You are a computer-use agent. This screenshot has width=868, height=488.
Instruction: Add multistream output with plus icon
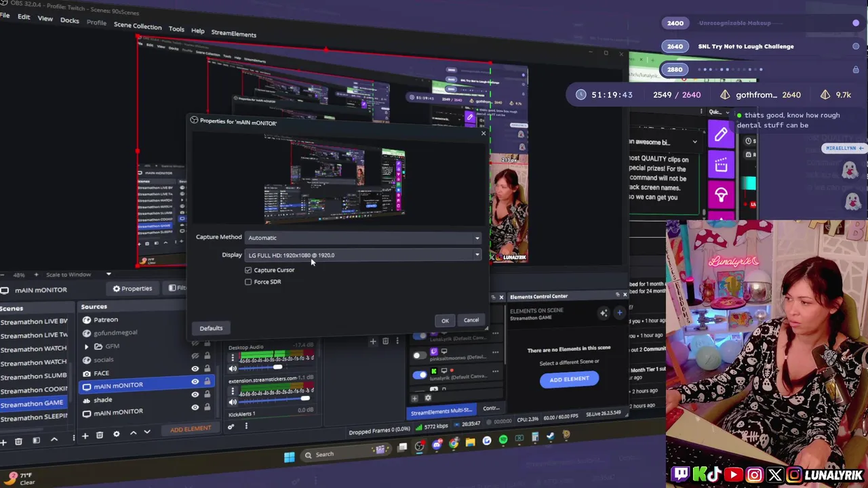click(x=414, y=399)
